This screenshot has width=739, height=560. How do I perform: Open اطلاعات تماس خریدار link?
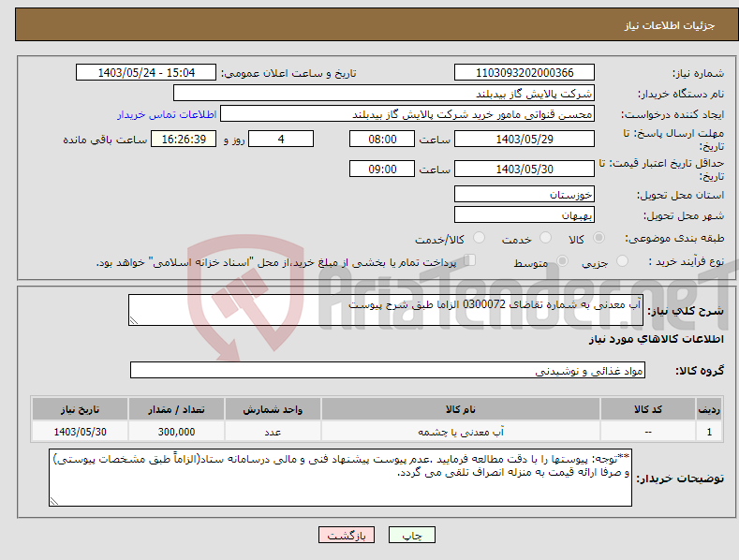pos(167,114)
